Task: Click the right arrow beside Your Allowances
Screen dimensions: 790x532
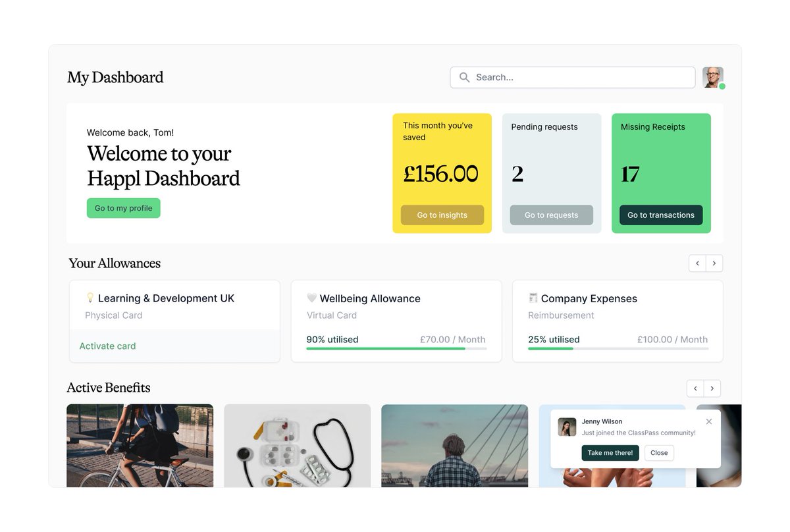Action: [x=713, y=262]
